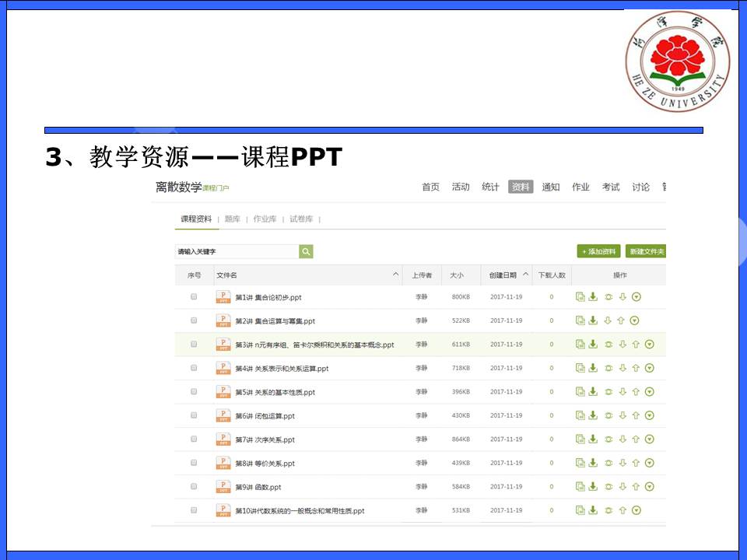This screenshot has width=747, height=560.
Task: Download the 第1讲 集合论初步.ppt file
Action: [593, 296]
